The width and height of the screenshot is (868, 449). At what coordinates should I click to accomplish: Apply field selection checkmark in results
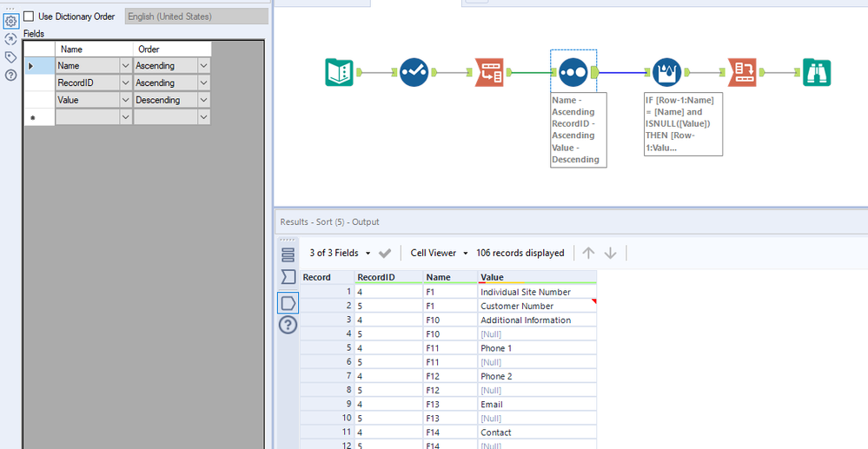385,253
